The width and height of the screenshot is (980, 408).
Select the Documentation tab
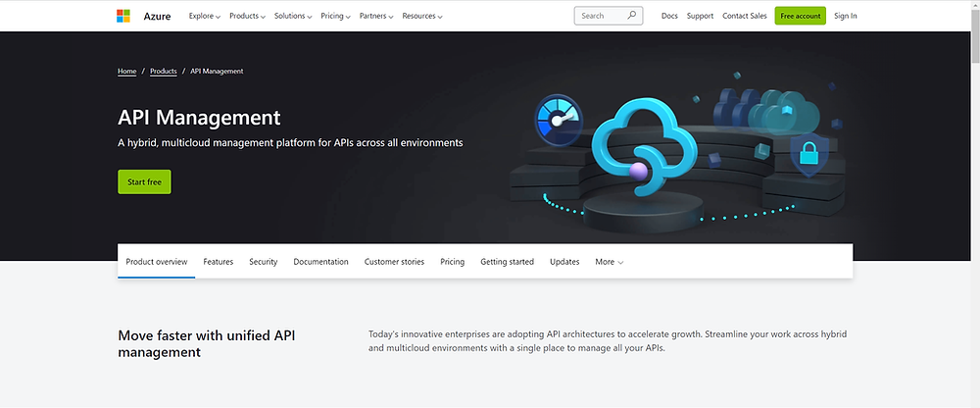coord(320,262)
